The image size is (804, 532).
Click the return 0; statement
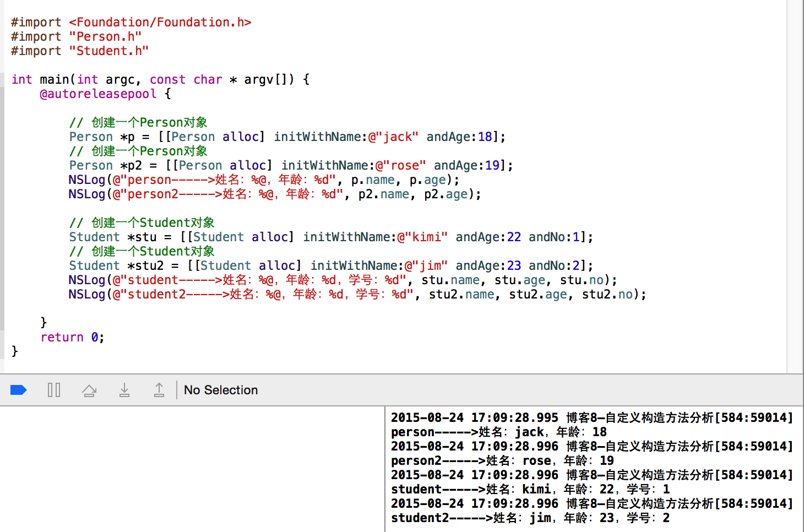(72, 337)
